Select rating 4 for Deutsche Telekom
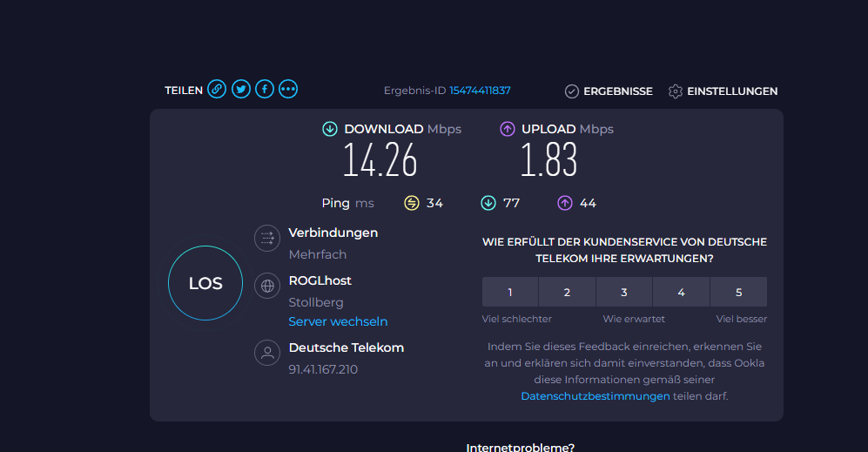 click(x=681, y=293)
